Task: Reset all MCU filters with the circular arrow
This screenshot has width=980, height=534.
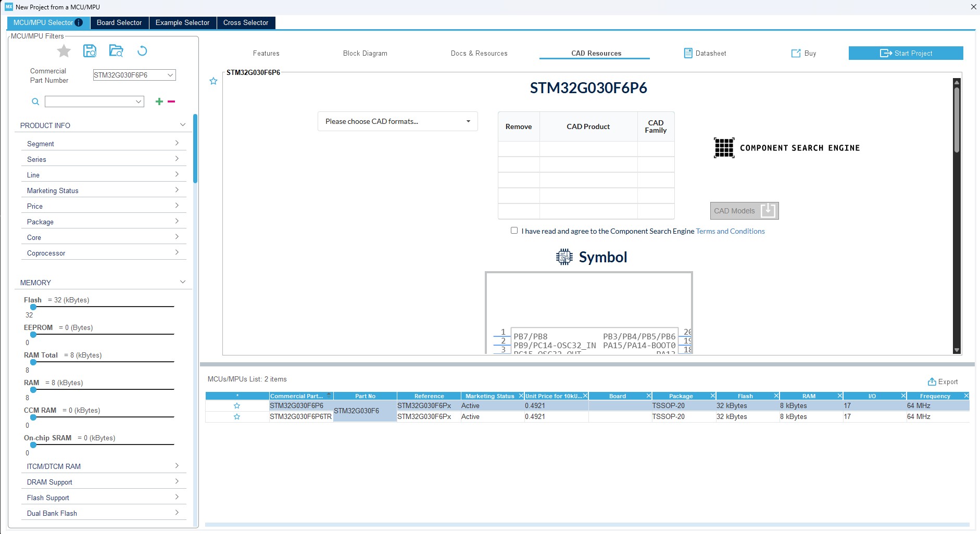Action: click(142, 50)
